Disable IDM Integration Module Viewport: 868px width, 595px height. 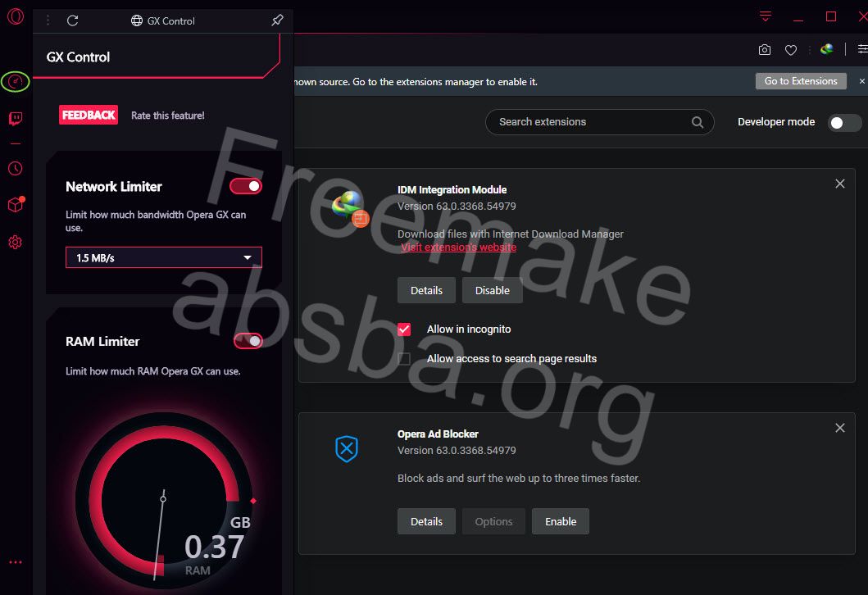[x=492, y=291]
